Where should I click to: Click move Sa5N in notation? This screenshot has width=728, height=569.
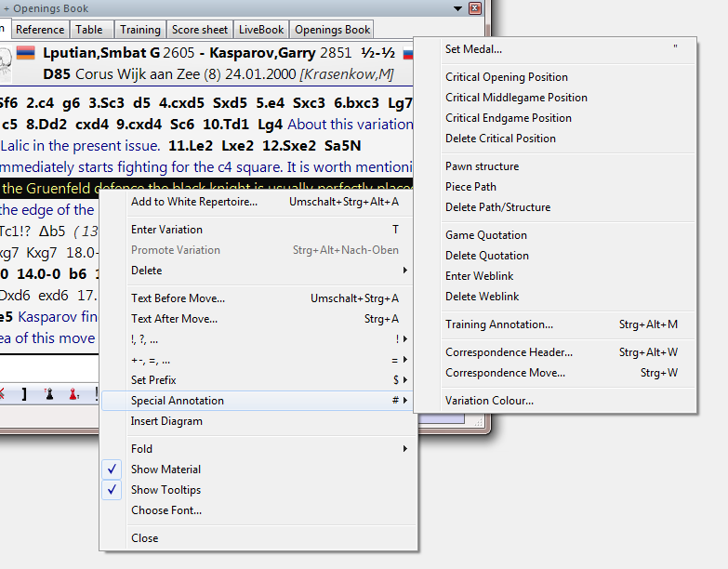pos(343,146)
